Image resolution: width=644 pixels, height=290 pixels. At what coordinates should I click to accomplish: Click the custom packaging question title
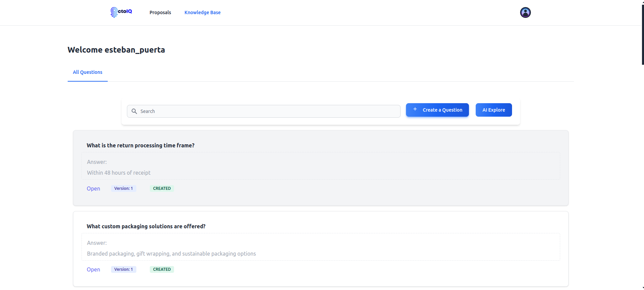146,226
